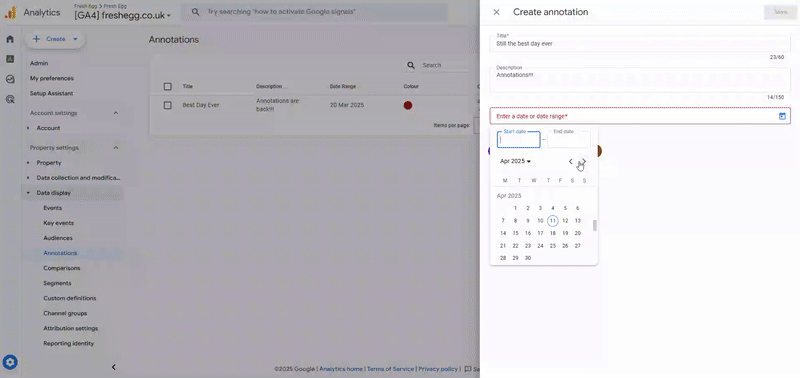Focus the End date input
The width and height of the screenshot is (800, 378).
click(x=569, y=139)
